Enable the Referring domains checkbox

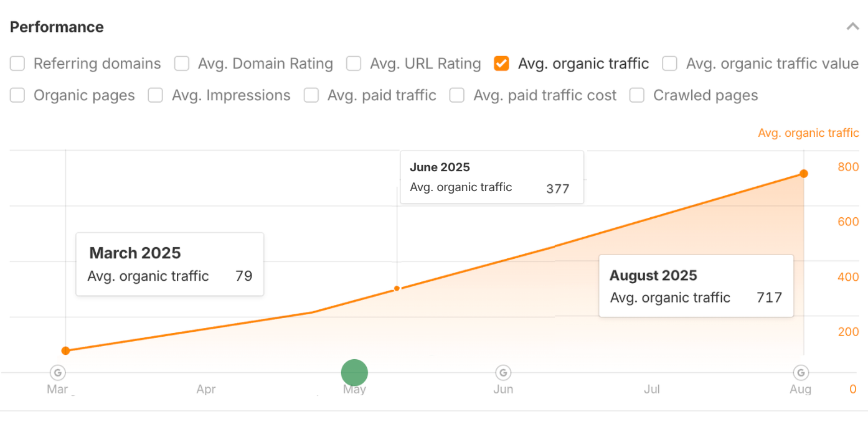coord(17,63)
